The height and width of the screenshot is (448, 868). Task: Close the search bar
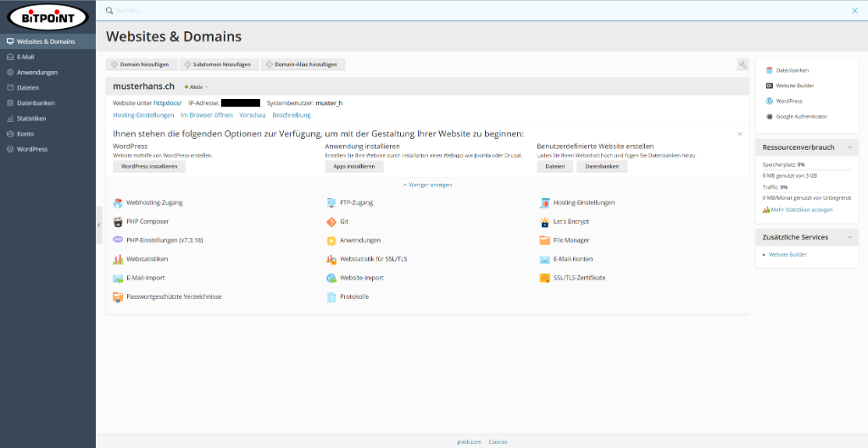click(854, 10)
